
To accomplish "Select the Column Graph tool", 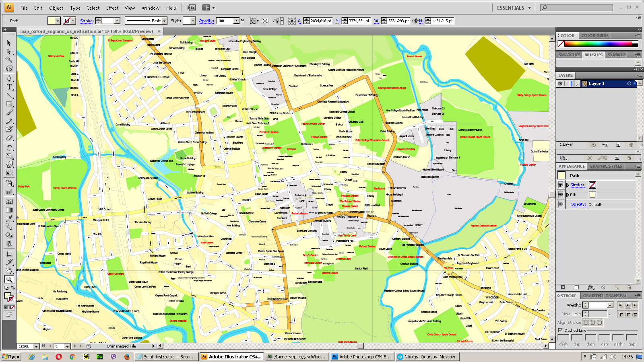I will click(x=9, y=192).
